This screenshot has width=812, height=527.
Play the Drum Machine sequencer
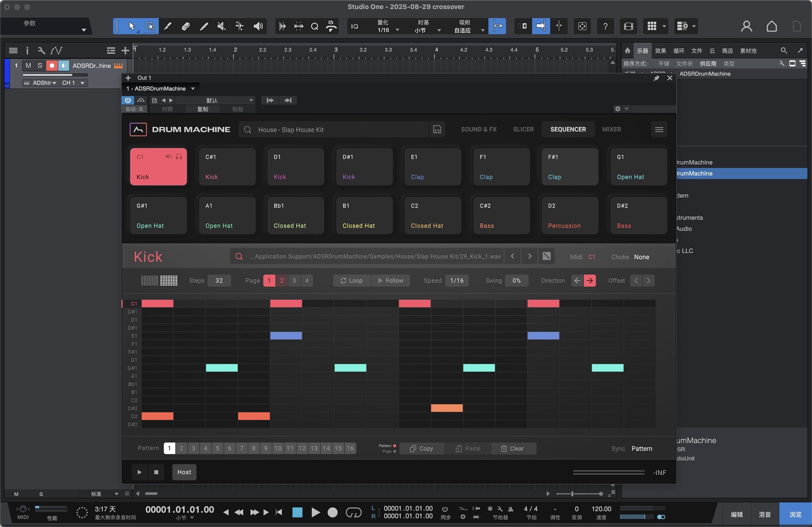[x=139, y=472]
